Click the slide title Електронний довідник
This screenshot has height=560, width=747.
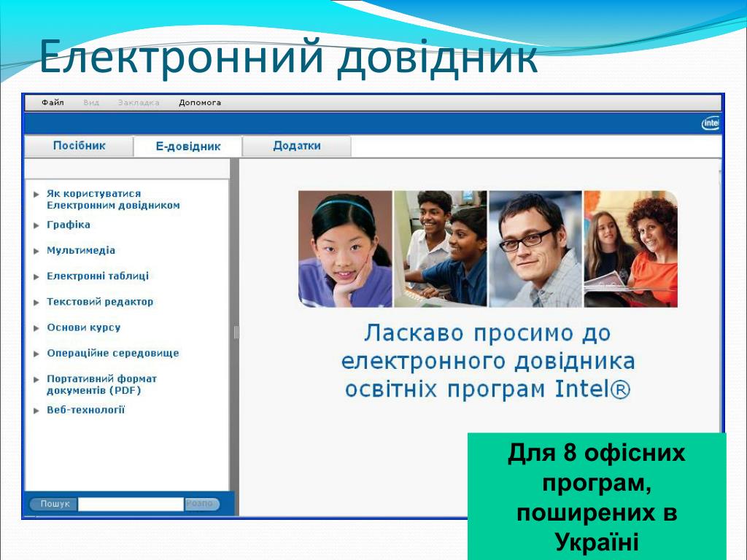pyautogui.click(x=289, y=58)
